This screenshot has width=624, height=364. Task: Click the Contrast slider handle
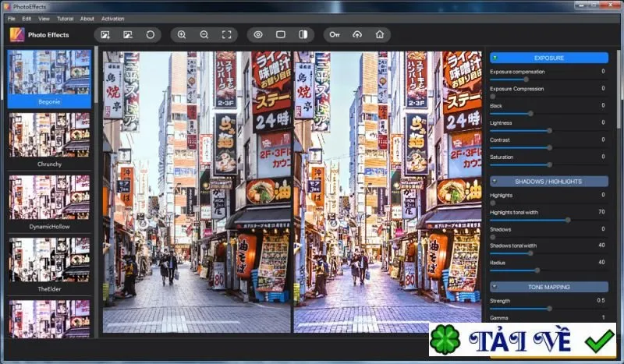click(x=549, y=147)
